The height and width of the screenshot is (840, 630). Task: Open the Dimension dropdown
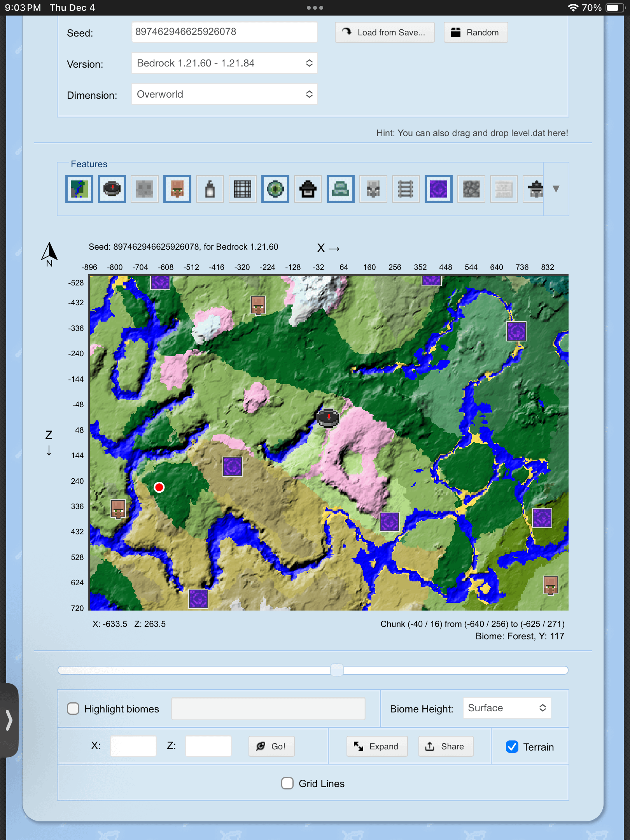224,94
